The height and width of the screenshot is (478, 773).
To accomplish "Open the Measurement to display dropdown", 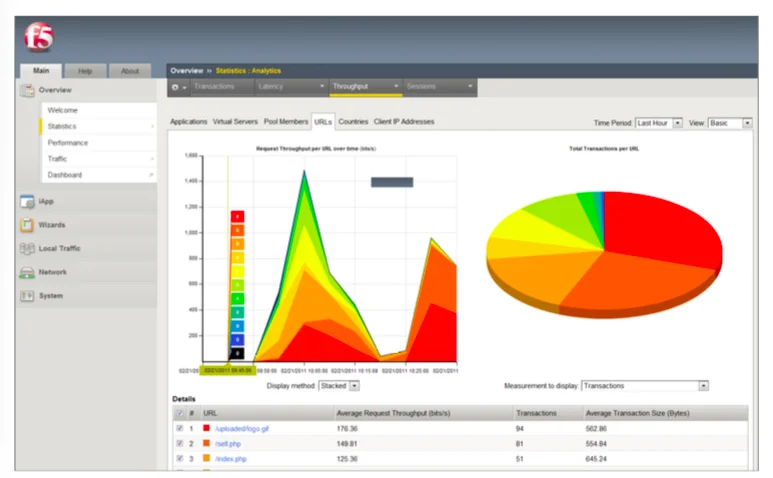I will (645, 386).
